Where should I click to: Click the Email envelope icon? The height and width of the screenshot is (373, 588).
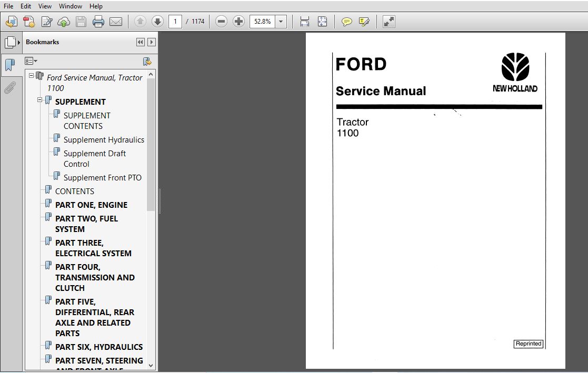point(115,22)
